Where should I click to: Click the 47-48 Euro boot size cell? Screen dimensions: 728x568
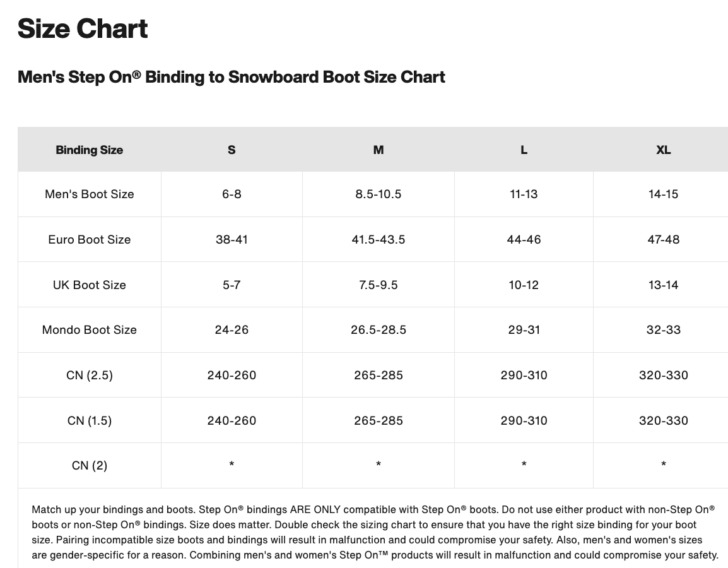(x=663, y=240)
